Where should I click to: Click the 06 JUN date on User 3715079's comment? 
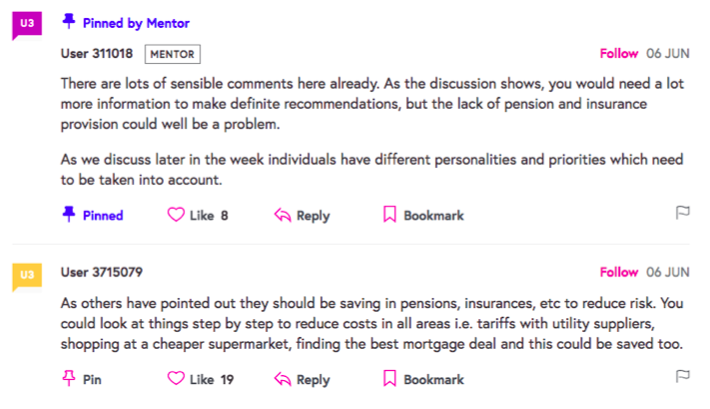click(667, 272)
